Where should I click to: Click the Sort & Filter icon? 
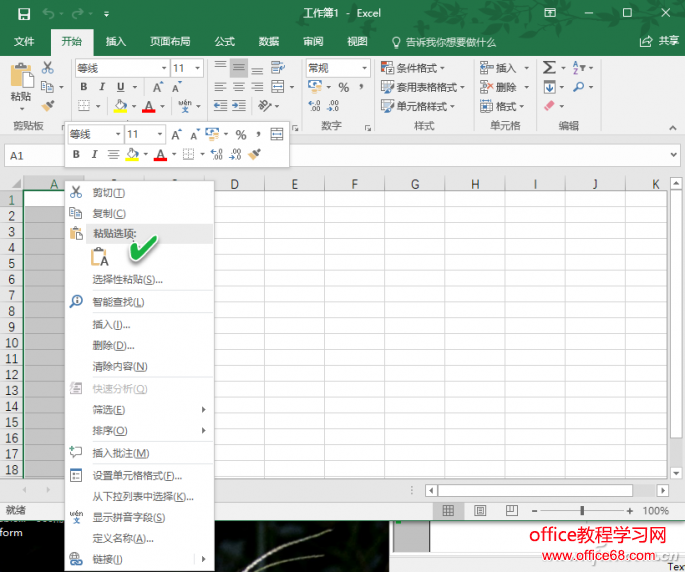[x=579, y=68]
